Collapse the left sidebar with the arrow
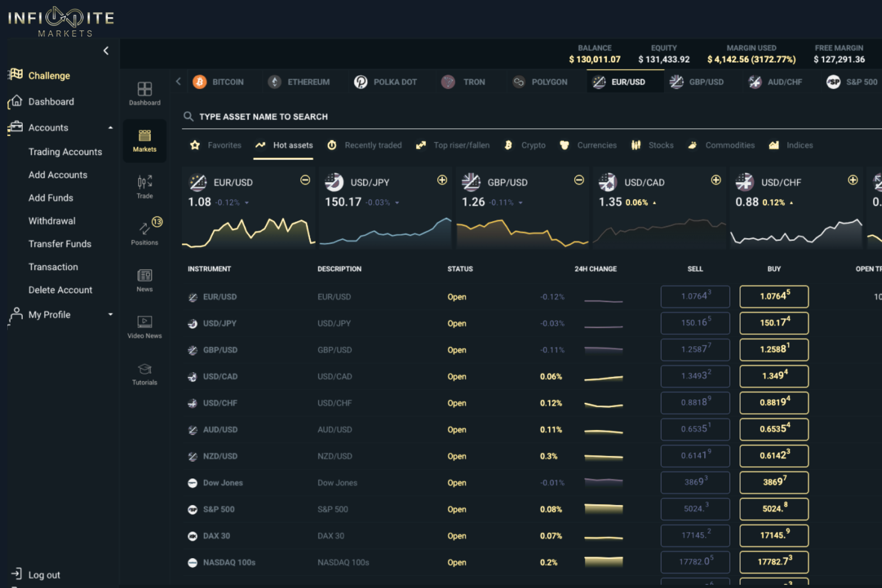882x588 pixels. pos(106,51)
